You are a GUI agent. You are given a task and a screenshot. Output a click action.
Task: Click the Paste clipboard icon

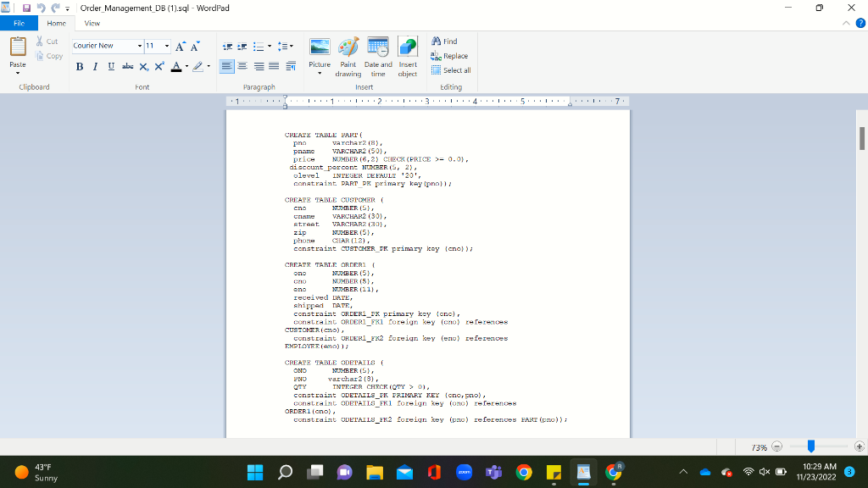click(x=18, y=47)
